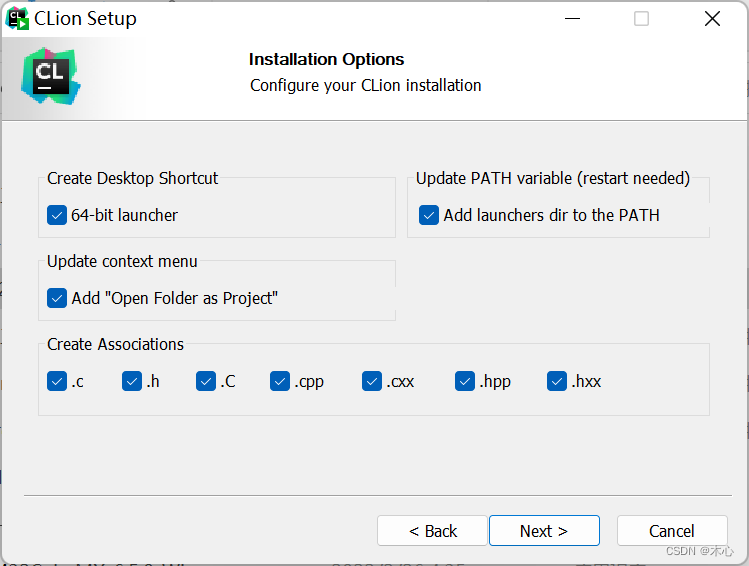
Task: Click "Configure your CLion installation" subtitle
Action: (x=365, y=85)
